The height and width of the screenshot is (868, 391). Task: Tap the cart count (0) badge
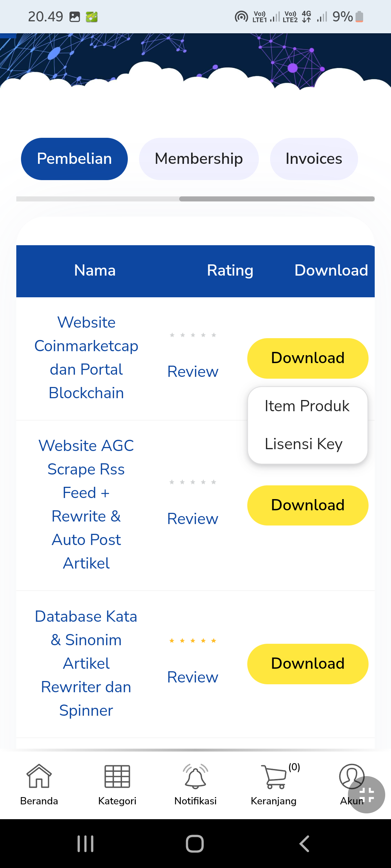point(294,767)
